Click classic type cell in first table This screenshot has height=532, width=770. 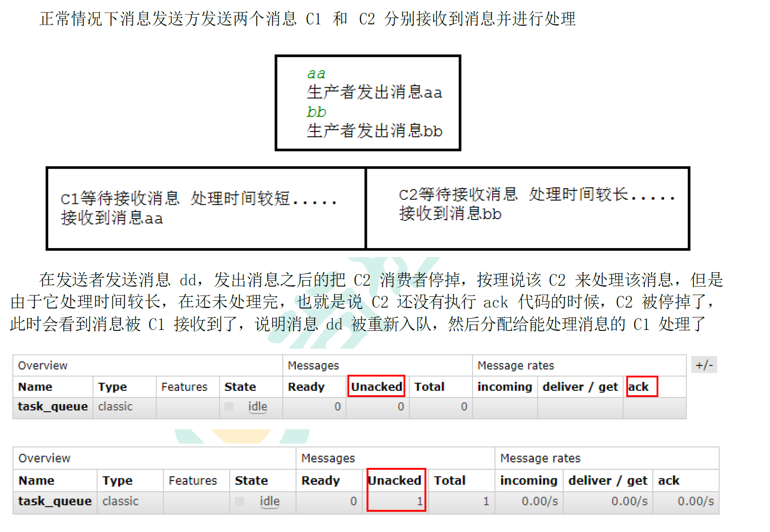[x=115, y=406]
